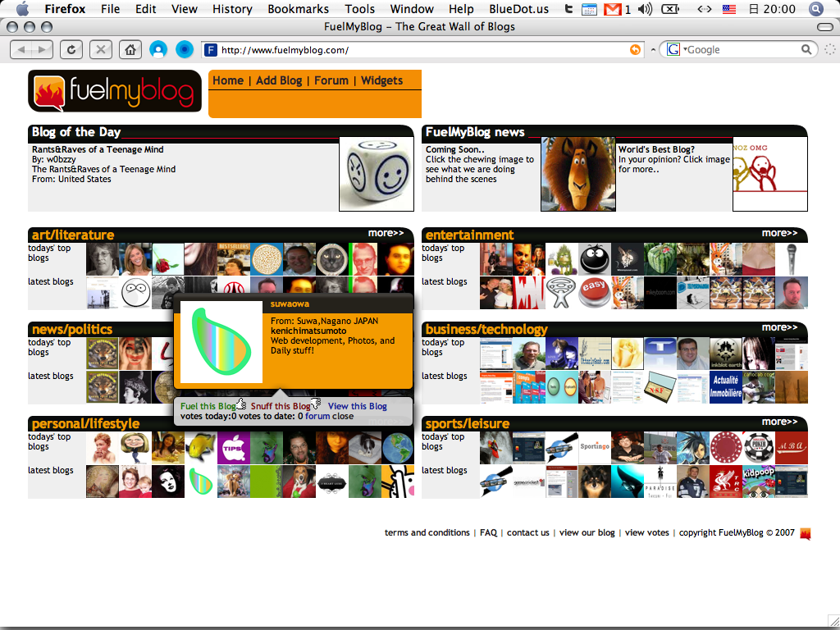Click the blue person toolbar icon
The width and height of the screenshot is (840, 630).
pyautogui.click(x=158, y=50)
